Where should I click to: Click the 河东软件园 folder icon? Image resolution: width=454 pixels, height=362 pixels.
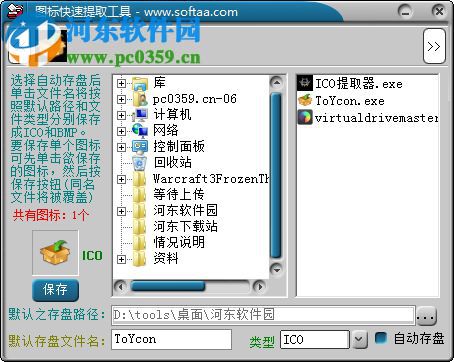pyautogui.click(x=139, y=211)
